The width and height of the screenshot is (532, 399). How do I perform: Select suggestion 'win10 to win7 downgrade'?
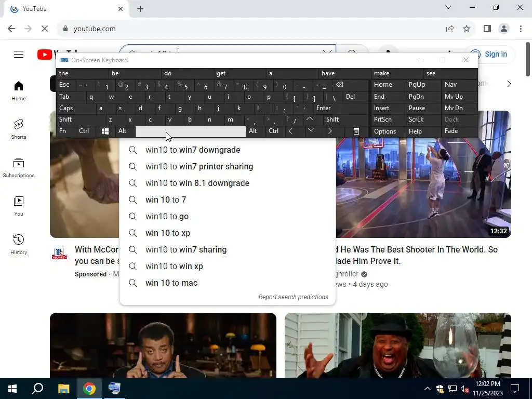point(228,150)
